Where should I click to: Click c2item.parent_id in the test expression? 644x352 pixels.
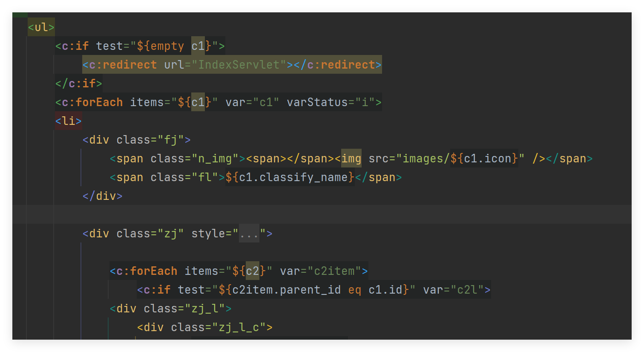pos(287,290)
